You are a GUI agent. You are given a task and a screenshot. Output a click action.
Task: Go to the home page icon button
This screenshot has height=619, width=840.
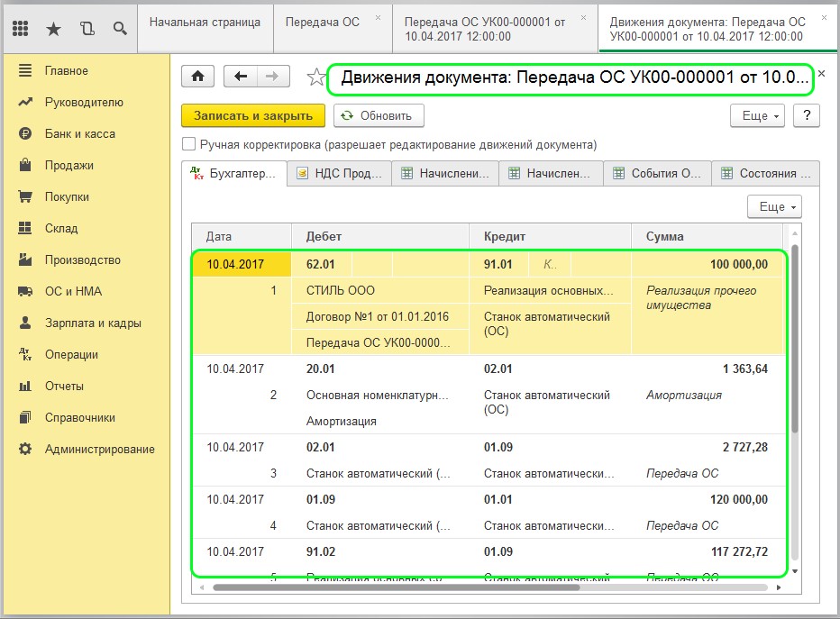coord(197,77)
